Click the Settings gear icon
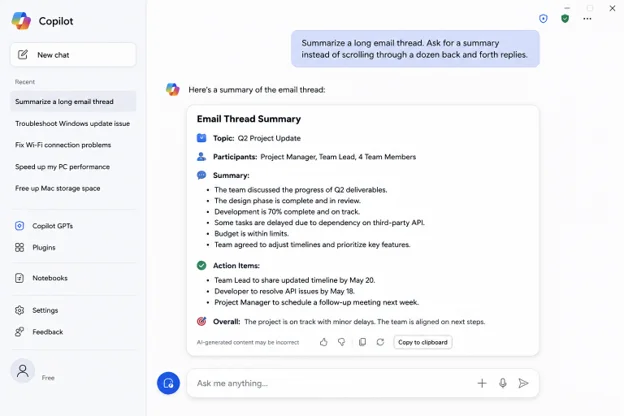 (x=20, y=310)
